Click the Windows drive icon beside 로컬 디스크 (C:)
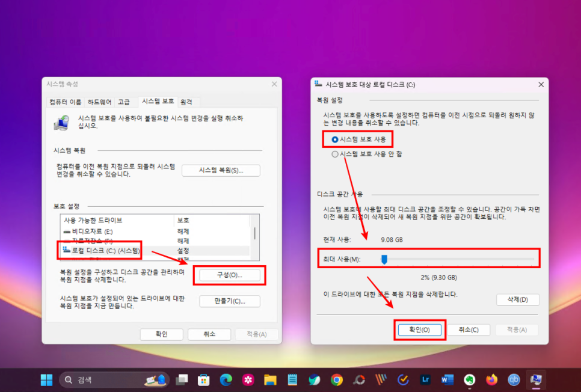Image resolution: width=581 pixels, height=392 pixels. tap(67, 250)
